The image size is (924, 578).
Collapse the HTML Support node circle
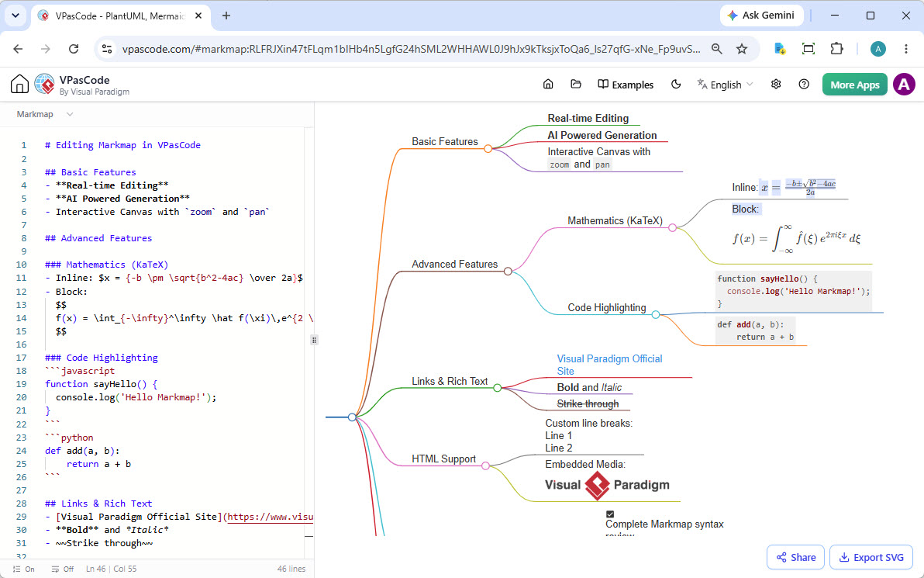485,466
